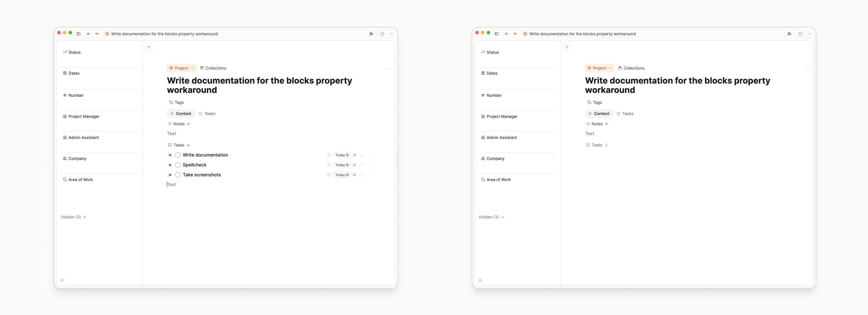Click dashed circle icon in right window's title bar

coord(800,34)
